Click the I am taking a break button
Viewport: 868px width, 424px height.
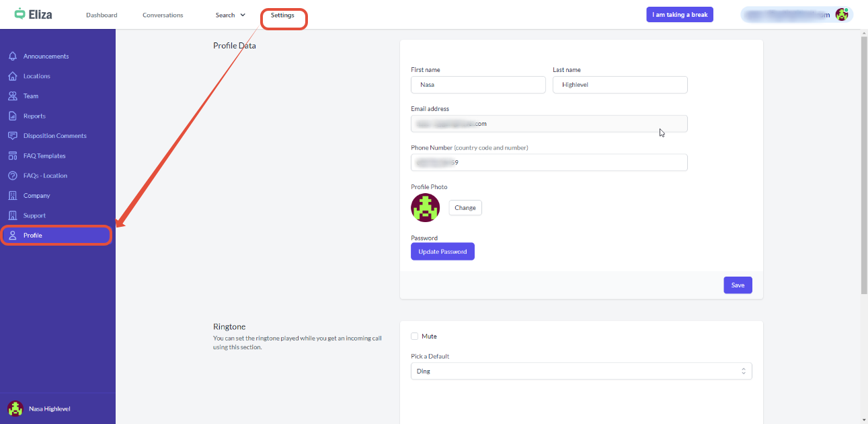(680, 15)
